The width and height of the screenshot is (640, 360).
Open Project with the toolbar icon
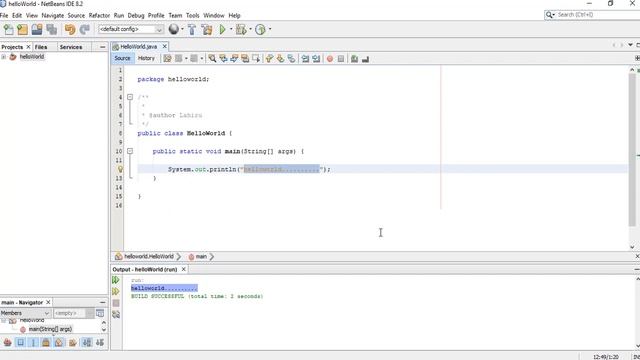(37, 29)
